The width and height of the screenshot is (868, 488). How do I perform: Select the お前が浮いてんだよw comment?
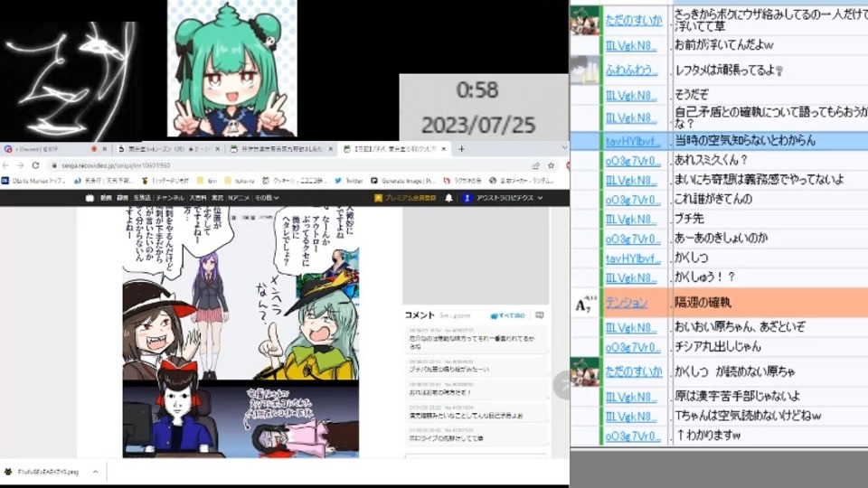pyautogui.click(x=723, y=45)
